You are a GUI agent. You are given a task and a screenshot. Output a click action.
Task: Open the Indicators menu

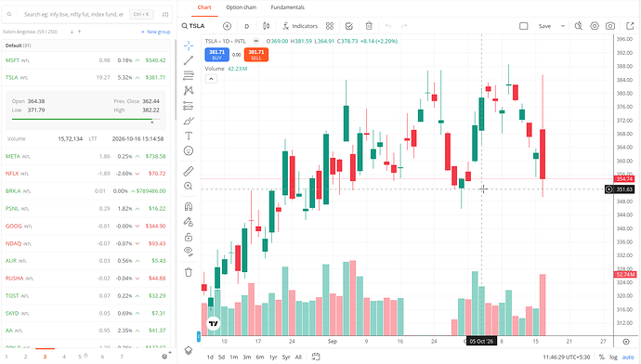[x=300, y=26]
